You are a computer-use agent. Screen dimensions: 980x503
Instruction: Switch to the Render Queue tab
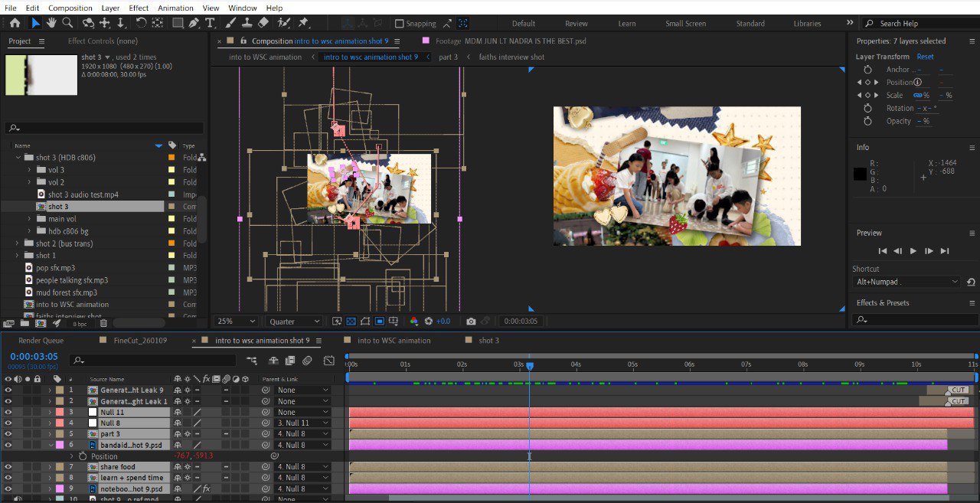[x=41, y=340]
